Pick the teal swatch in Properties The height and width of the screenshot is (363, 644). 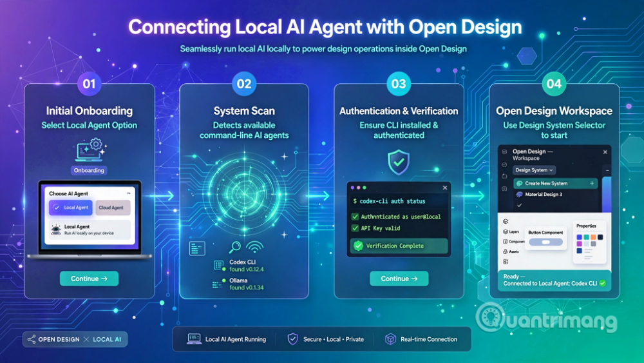pos(586,237)
